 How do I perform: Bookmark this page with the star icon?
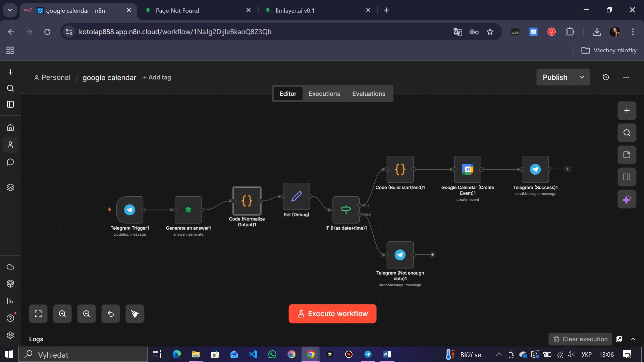pos(490,32)
